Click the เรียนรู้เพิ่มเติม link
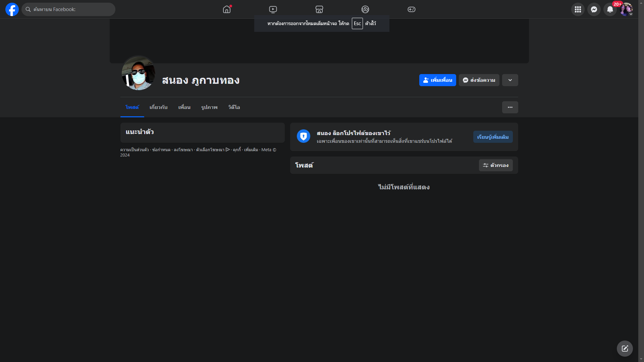Viewport: 644px width, 362px height. tap(493, 137)
